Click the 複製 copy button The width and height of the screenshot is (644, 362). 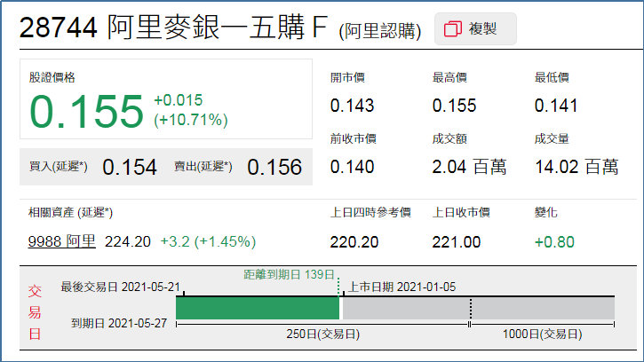(475, 28)
